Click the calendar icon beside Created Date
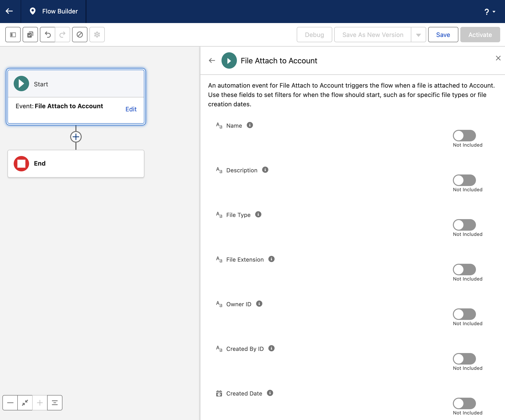The width and height of the screenshot is (505, 420). point(219,394)
